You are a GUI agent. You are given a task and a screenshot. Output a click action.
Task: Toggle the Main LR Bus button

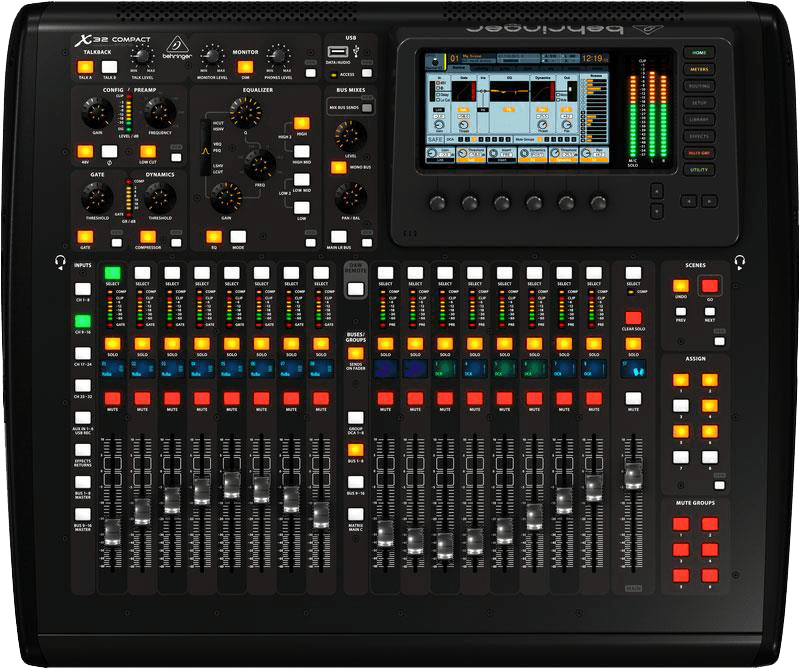tap(338, 237)
